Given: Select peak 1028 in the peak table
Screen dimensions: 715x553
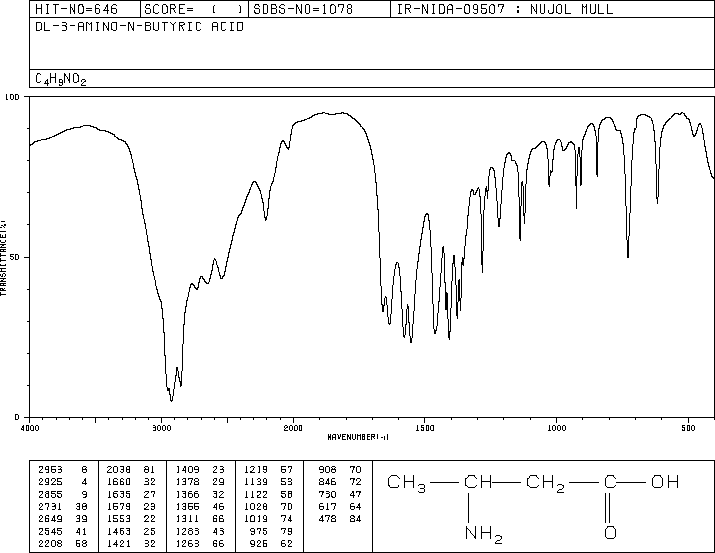Looking at the screenshot, I should click(256, 506).
